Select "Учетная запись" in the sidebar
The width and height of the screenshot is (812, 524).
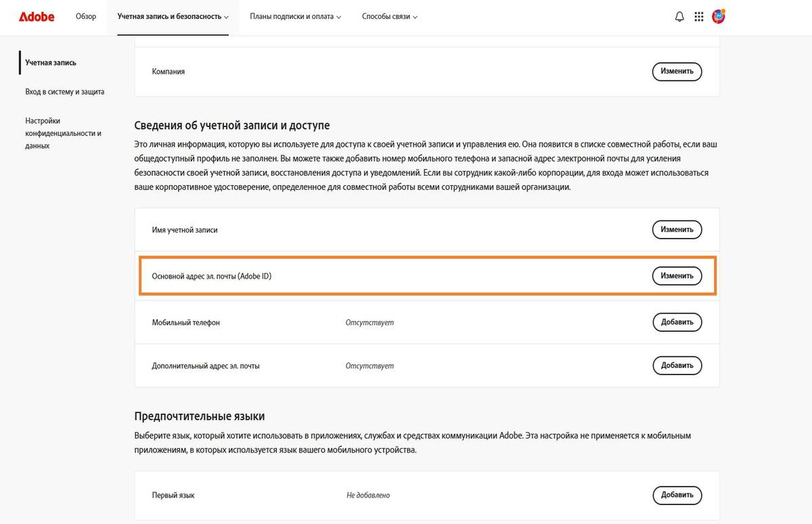[51, 63]
